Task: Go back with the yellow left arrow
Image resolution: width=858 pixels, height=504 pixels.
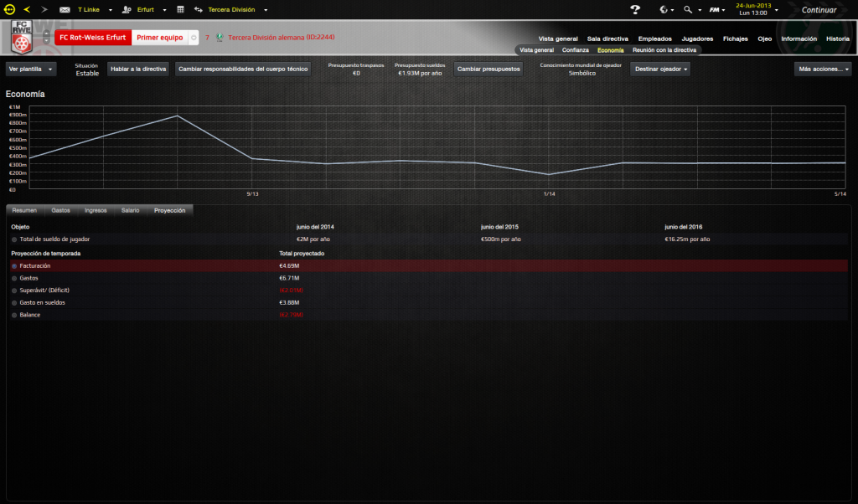Action: [27, 9]
